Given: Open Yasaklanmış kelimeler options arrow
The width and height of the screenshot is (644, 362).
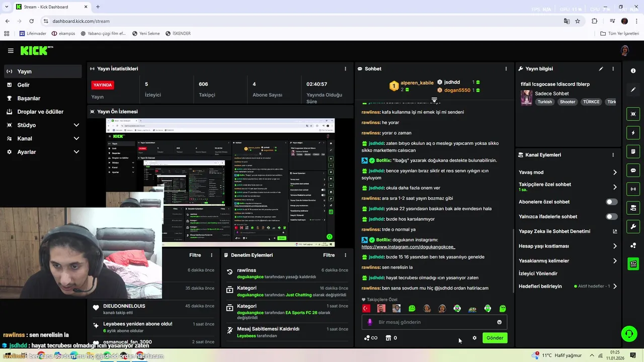Looking at the screenshot, I should point(615,261).
